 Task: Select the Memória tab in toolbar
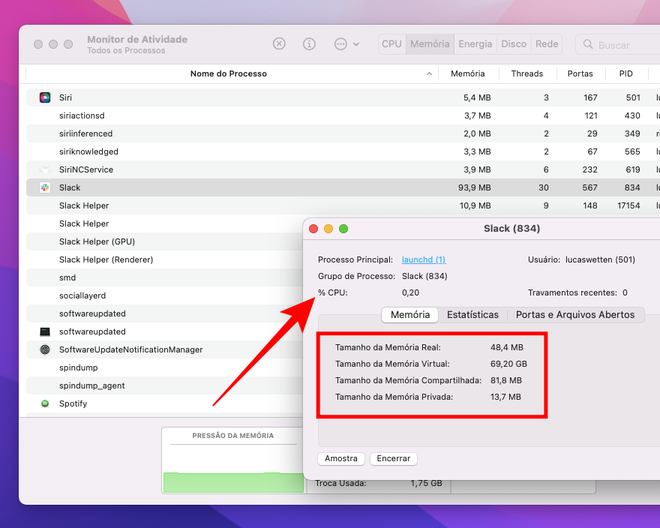(x=430, y=44)
